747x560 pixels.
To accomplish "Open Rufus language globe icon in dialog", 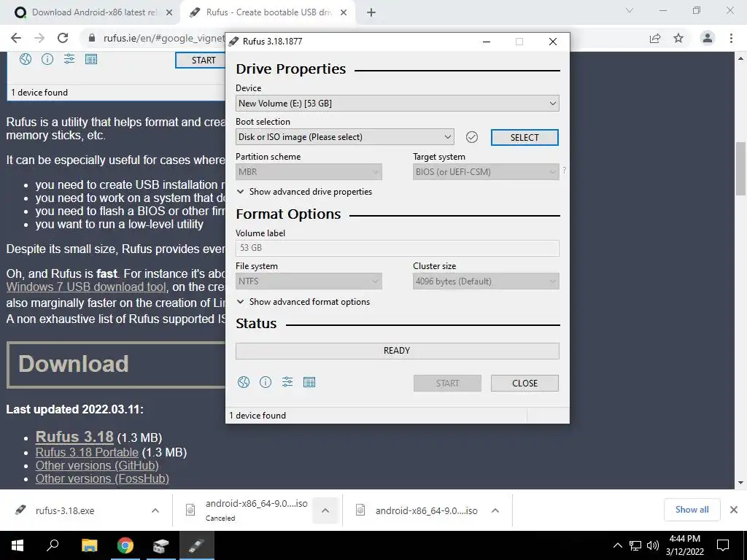I will pos(244,382).
